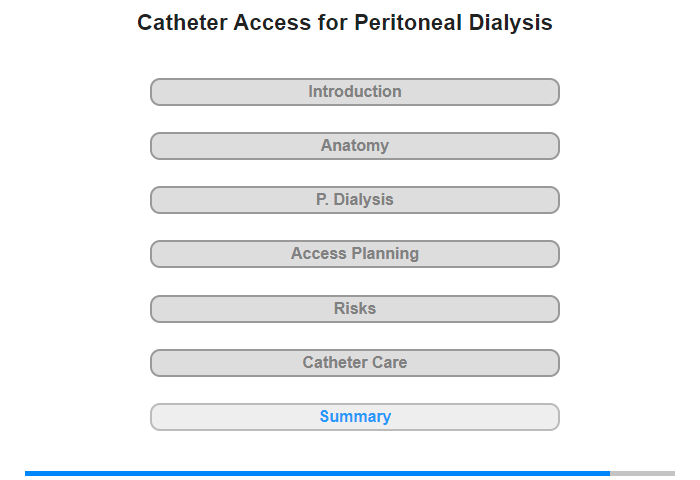
Task: Click the gray unfilled end of progress bar
Action: (x=642, y=473)
